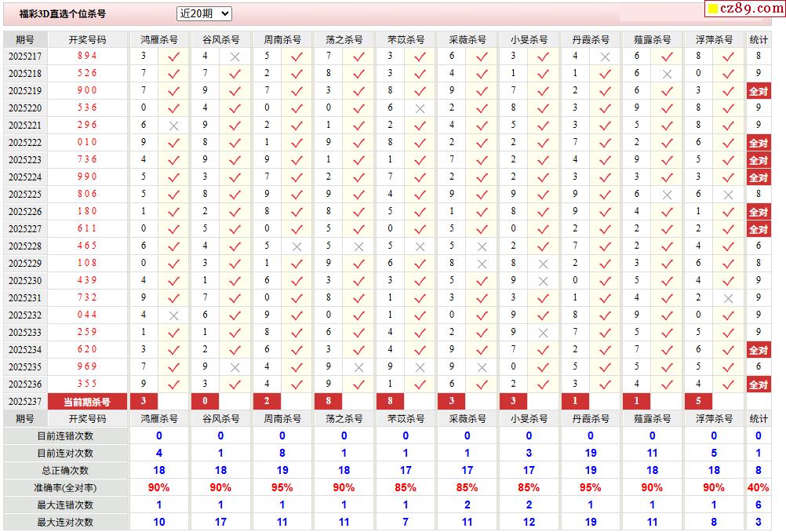Click winning number 044

[87, 315]
